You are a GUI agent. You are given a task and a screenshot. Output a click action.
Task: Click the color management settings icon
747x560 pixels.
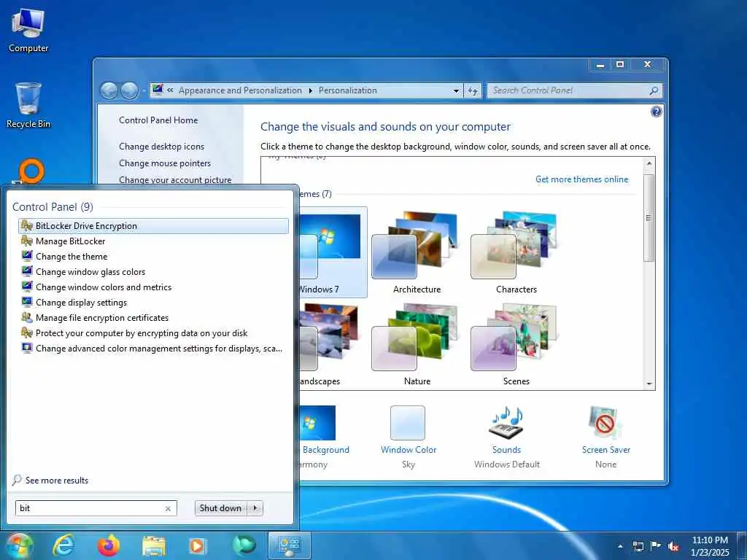27,348
